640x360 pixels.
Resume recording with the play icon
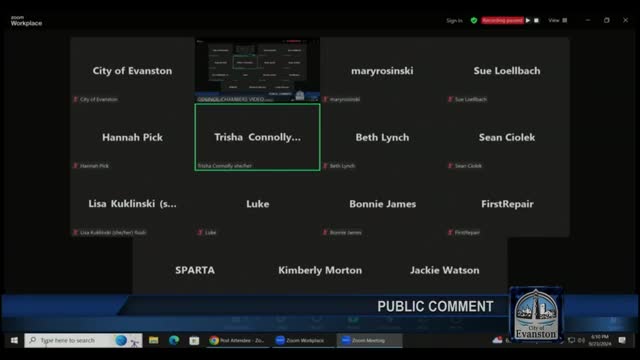528,20
